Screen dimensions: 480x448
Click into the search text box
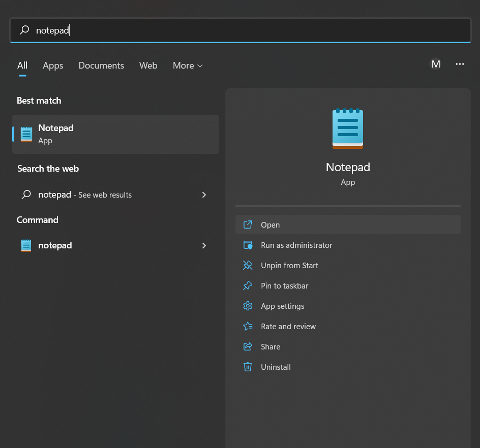point(244,30)
